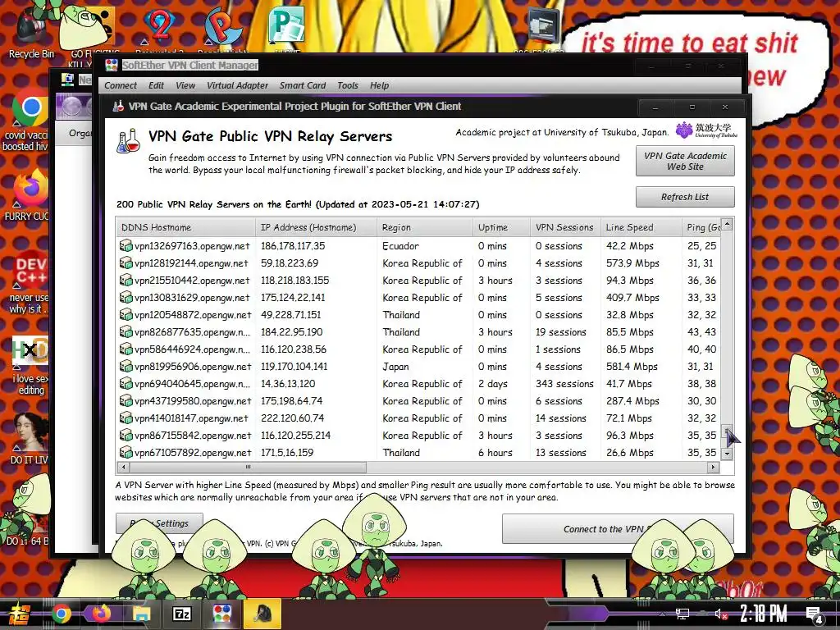The width and height of the screenshot is (840, 630).
Task: Click the 19 sessions cell
Action: coord(561,332)
